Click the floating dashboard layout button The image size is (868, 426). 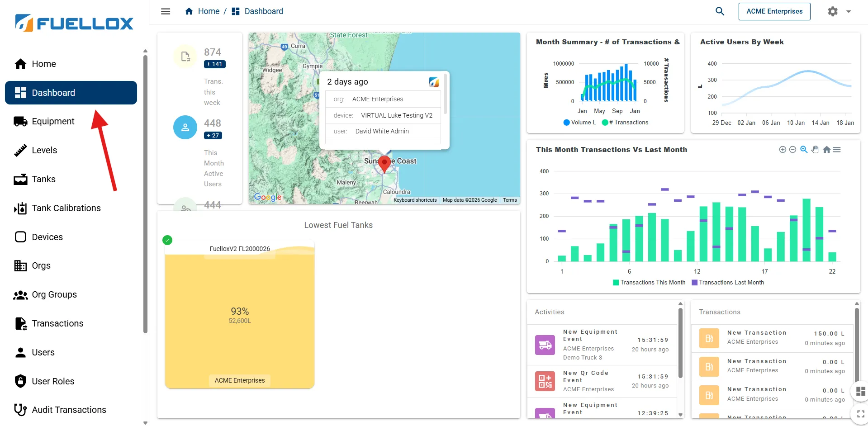(x=860, y=391)
